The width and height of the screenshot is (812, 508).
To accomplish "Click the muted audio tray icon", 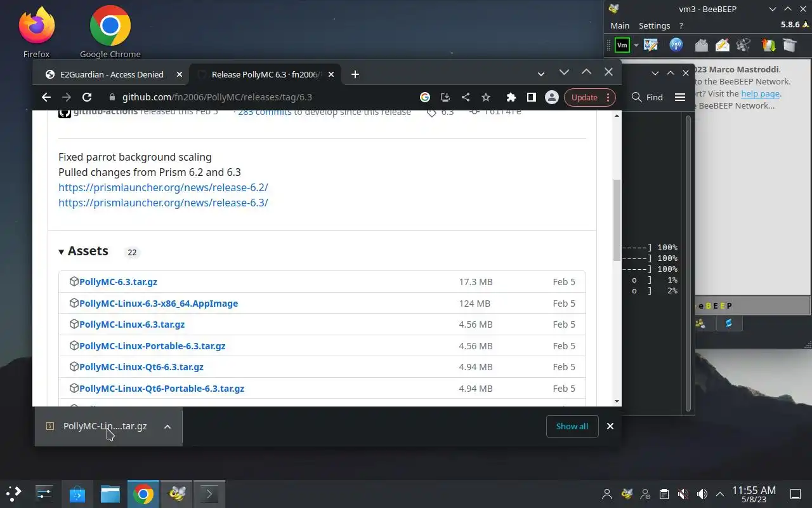I will 683,494.
